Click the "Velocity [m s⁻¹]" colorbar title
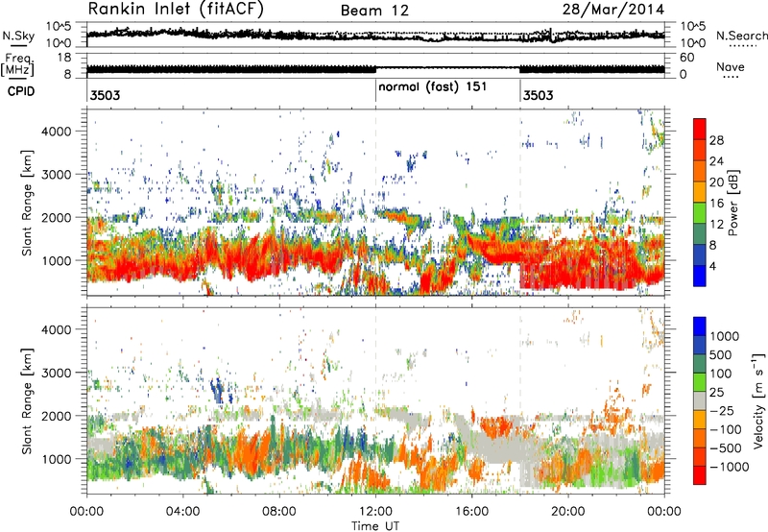This screenshot has width=768, height=532. click(758, 400)
